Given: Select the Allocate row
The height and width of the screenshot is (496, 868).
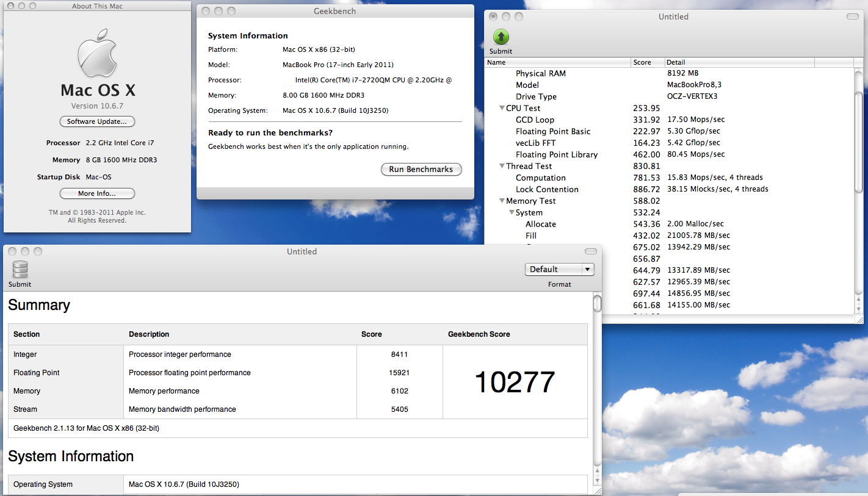Looking at the screenshot, I should tap(670, 224).
